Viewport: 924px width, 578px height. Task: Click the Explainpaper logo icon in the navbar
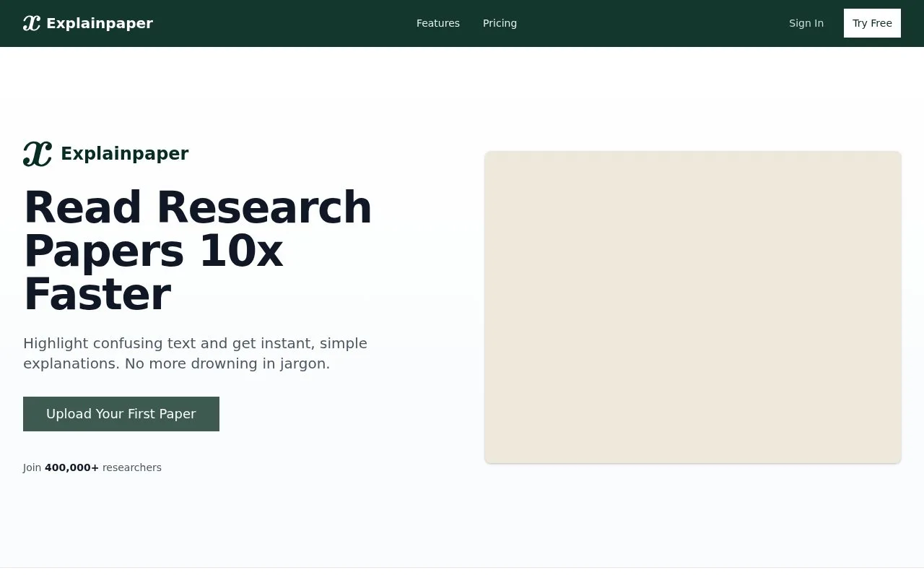pyautogui.click(x=32, y=23)
